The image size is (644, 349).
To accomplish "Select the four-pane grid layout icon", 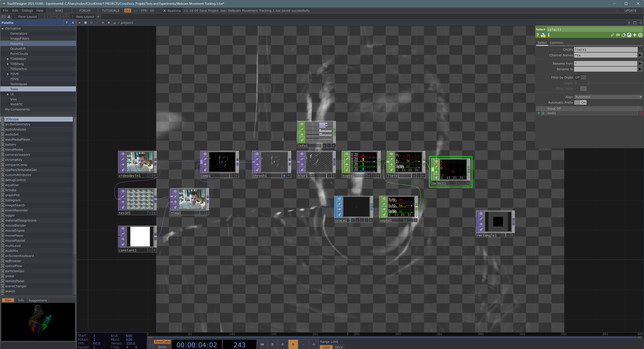I will pos(66,16).
